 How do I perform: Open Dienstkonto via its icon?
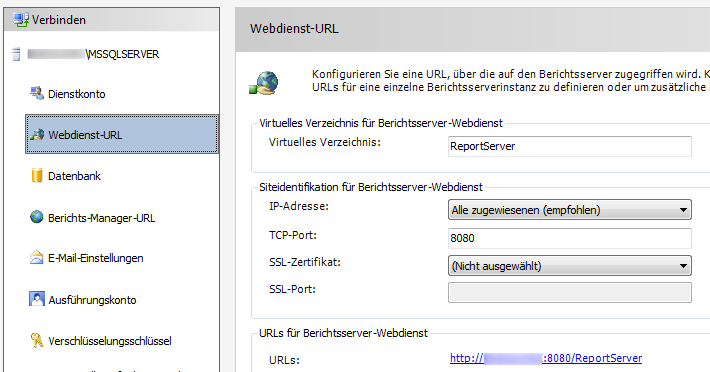coord(37,94)
